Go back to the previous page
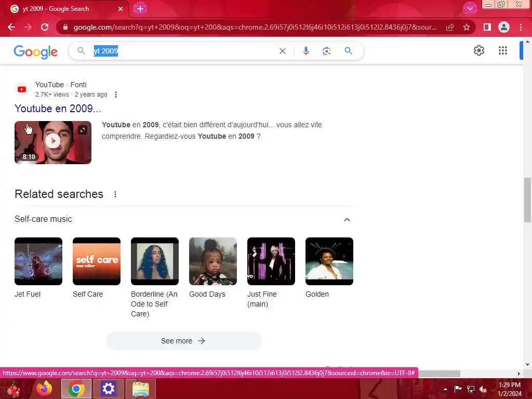The image size is (532, 399). coord(11,27)
